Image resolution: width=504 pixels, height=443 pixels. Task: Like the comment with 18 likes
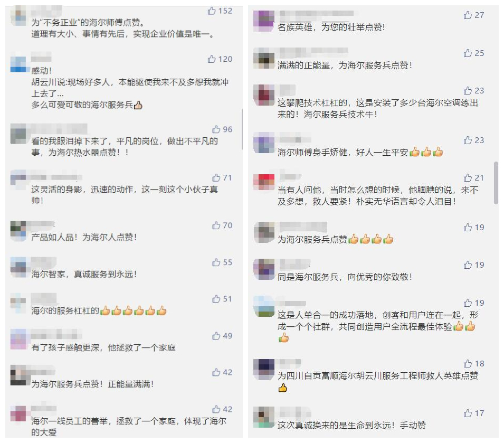468,364
